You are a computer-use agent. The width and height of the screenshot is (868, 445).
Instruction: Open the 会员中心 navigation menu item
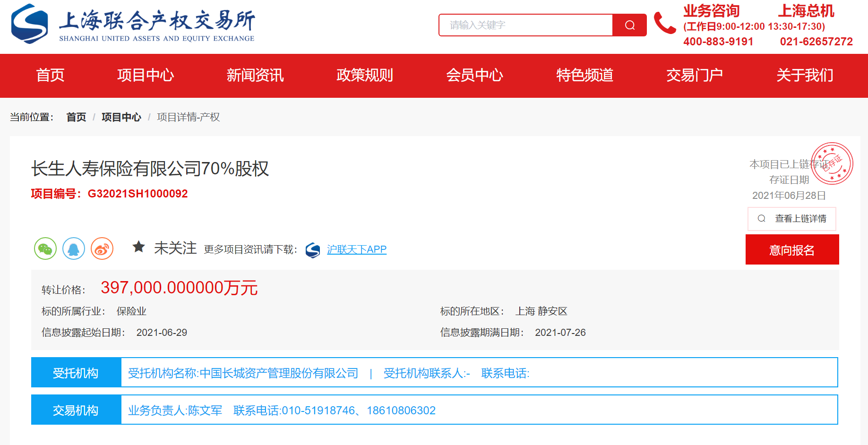[475, 75]
